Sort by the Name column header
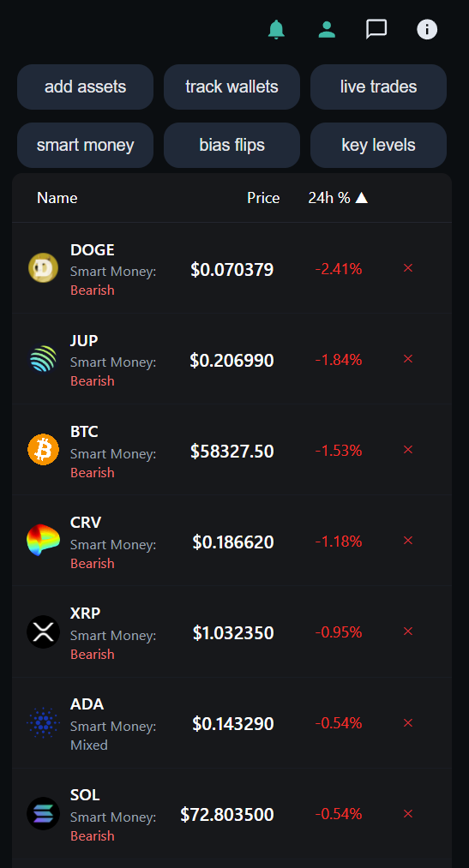The width and height of the screenshot is (469, 868). pyautogui.click(x=57, y=198)
